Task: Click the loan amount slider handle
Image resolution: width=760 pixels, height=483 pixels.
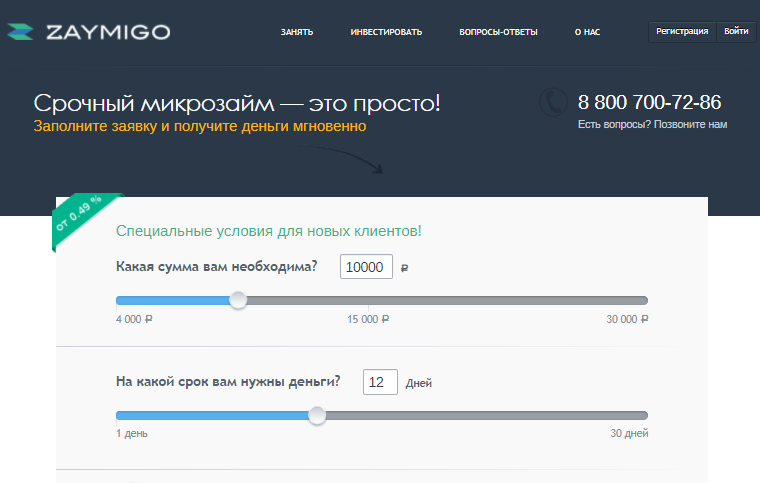Action: coord(238,300)
